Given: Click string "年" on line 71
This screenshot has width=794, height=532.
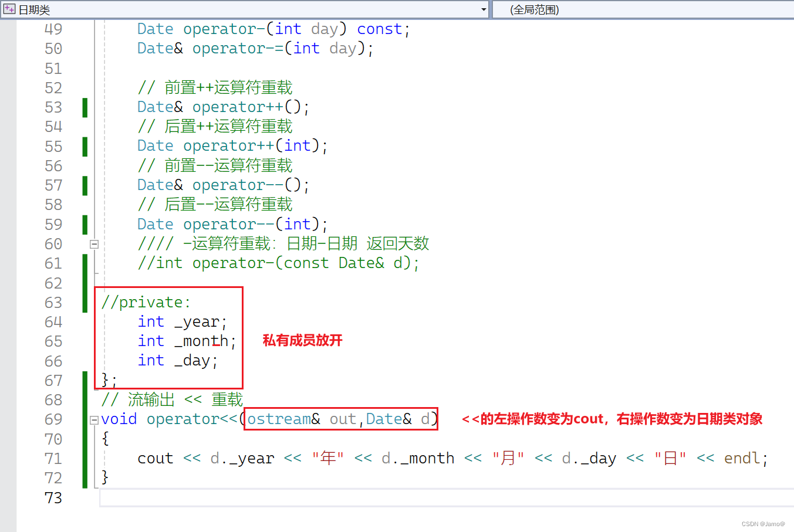Looking at the screenshot, I should coord(328,459).
